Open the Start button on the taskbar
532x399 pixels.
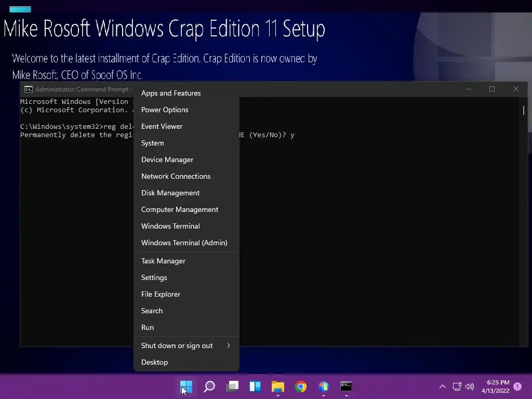[x=187, y=387]
